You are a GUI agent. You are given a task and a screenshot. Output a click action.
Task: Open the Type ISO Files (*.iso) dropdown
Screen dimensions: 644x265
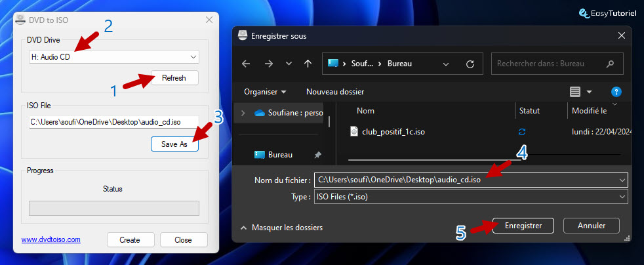click(471, 197)
